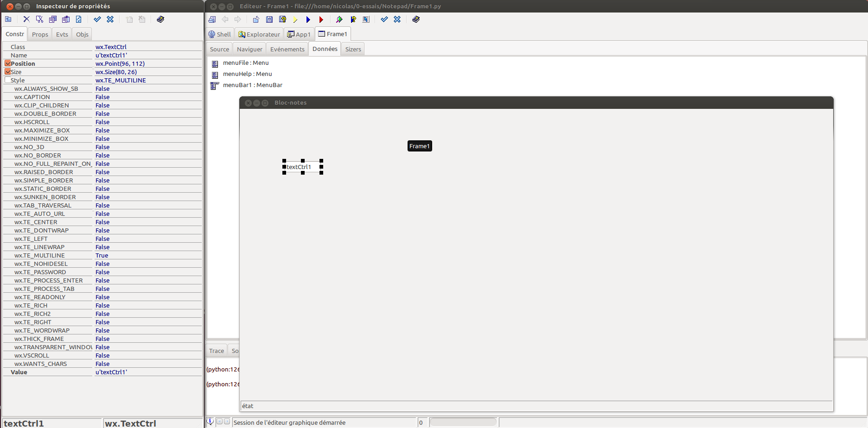
Task: Click the yellow arrow run icon in the editor
Action: 295,19
